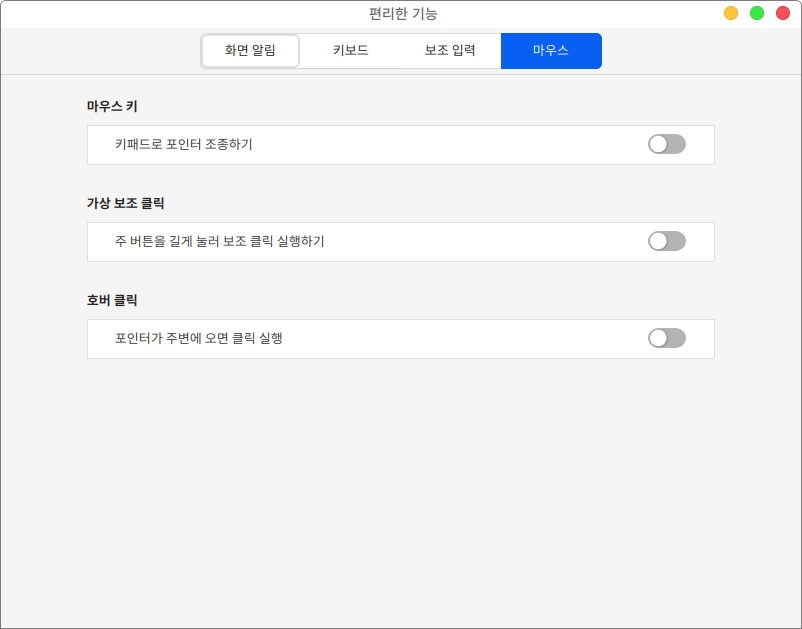802x629 pixels.
Task: Click the 편리한 기능 window title
Action: pyautogui.click(x=403, y=14)
